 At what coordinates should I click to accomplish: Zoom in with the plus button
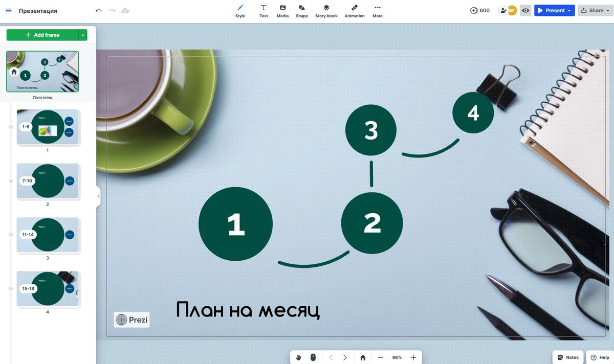tap(413, 357)
